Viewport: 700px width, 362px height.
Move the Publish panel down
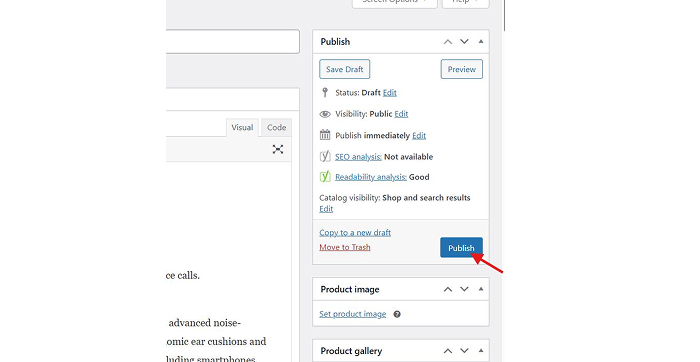click(x=464, y=42)
